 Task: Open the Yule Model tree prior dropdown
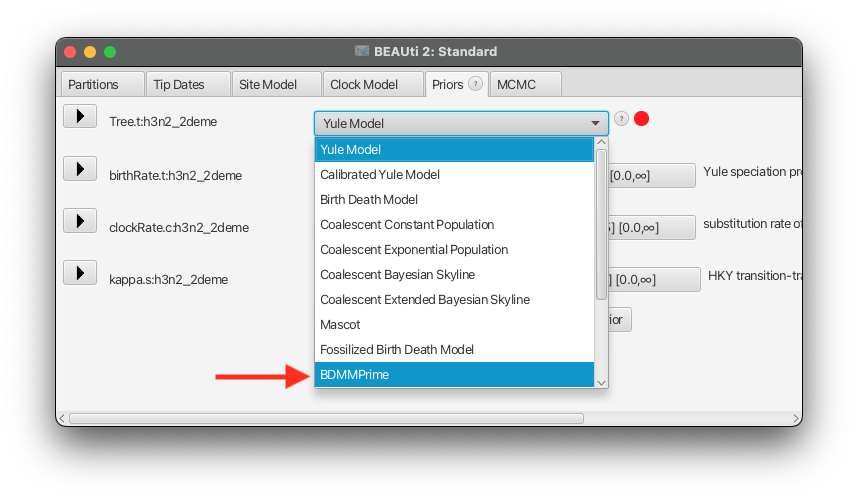[461, 124]
